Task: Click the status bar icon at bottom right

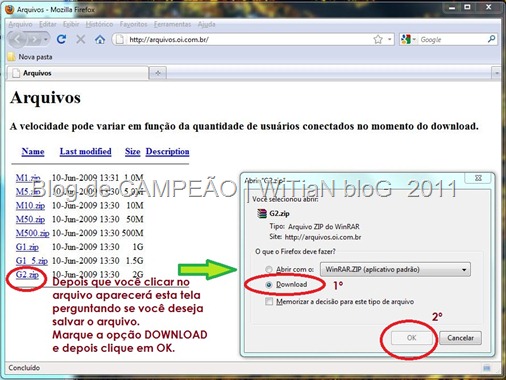Action: click(x=487, y=368)
